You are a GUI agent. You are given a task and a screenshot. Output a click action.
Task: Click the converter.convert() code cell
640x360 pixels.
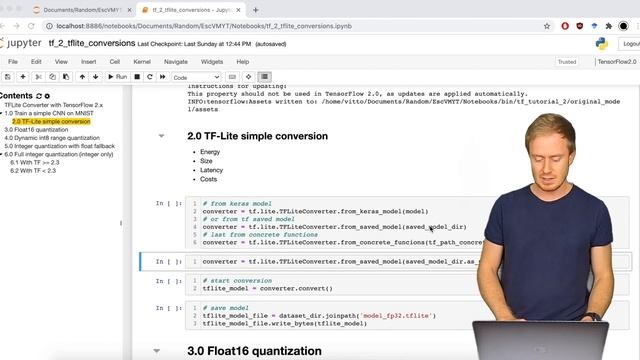coord(407,284)
